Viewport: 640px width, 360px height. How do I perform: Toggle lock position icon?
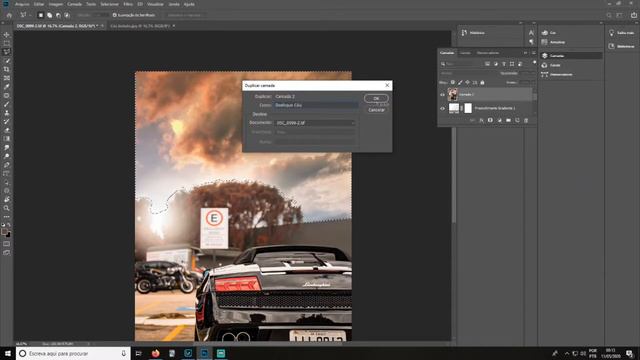click(467, 82)
